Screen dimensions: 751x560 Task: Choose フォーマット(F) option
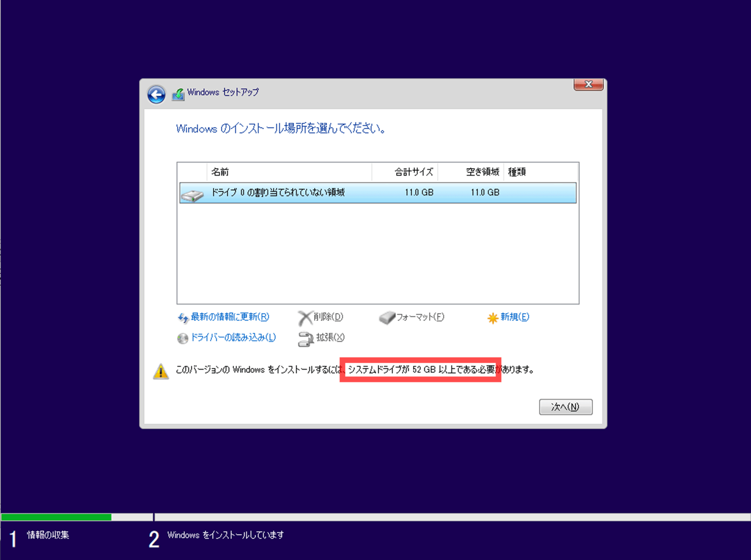tap(420, 317)
